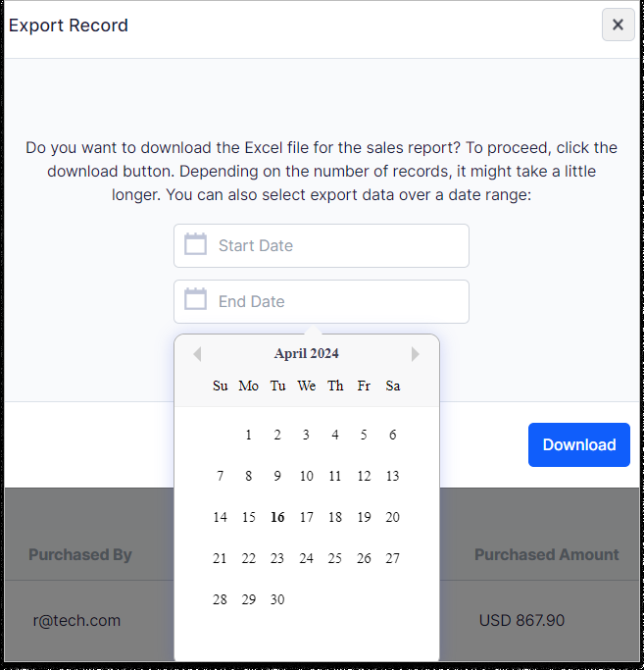This screenshot has width=644, height=670.
Task: Focus the Start Date field
Action: (322, 245)
